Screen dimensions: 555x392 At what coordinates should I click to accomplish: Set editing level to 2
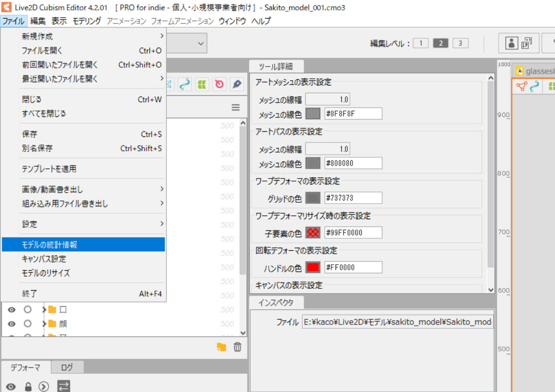[441, 43]
